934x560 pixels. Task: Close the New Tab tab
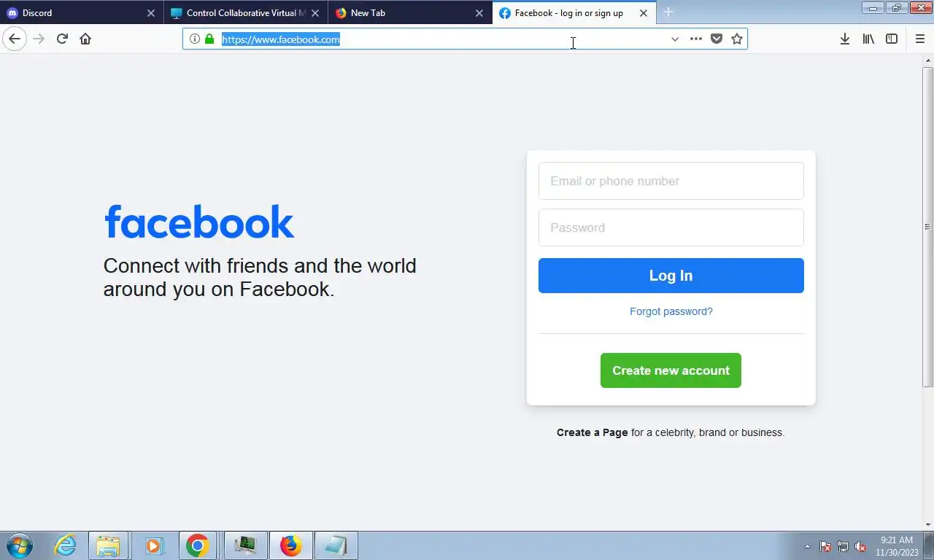pyautogui.click(x=479, y=13)
